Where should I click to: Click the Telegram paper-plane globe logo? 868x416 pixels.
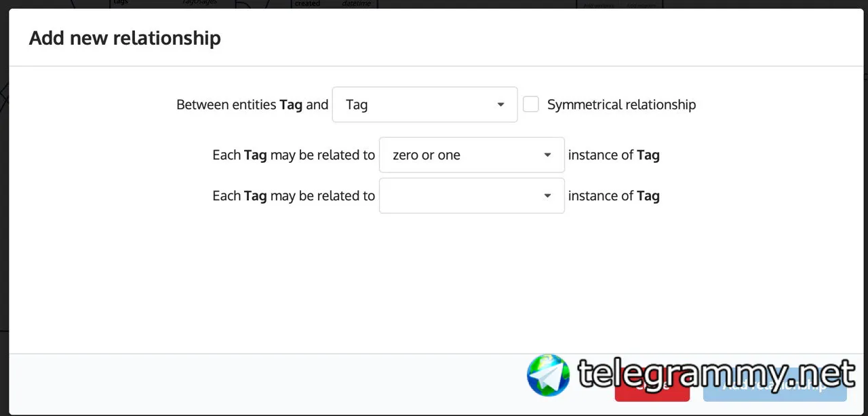549,375
